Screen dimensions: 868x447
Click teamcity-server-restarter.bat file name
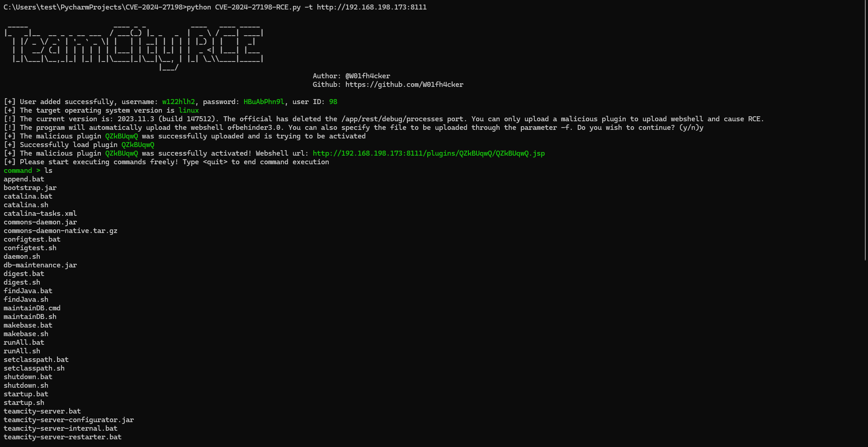pyautogui.click(x=62, y=437)
